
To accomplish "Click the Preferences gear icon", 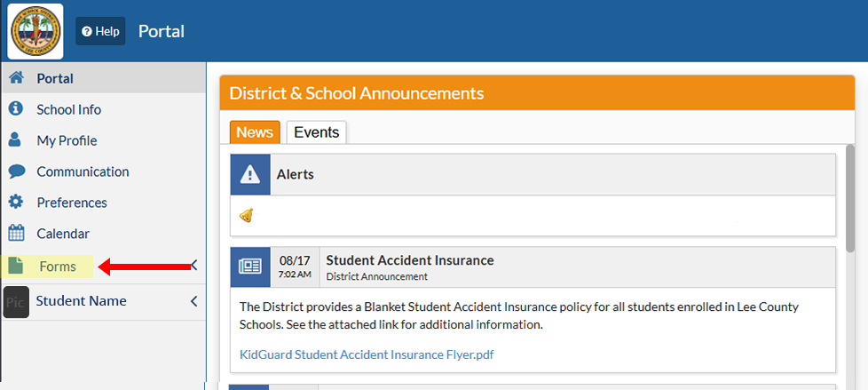I will point(16,203).
